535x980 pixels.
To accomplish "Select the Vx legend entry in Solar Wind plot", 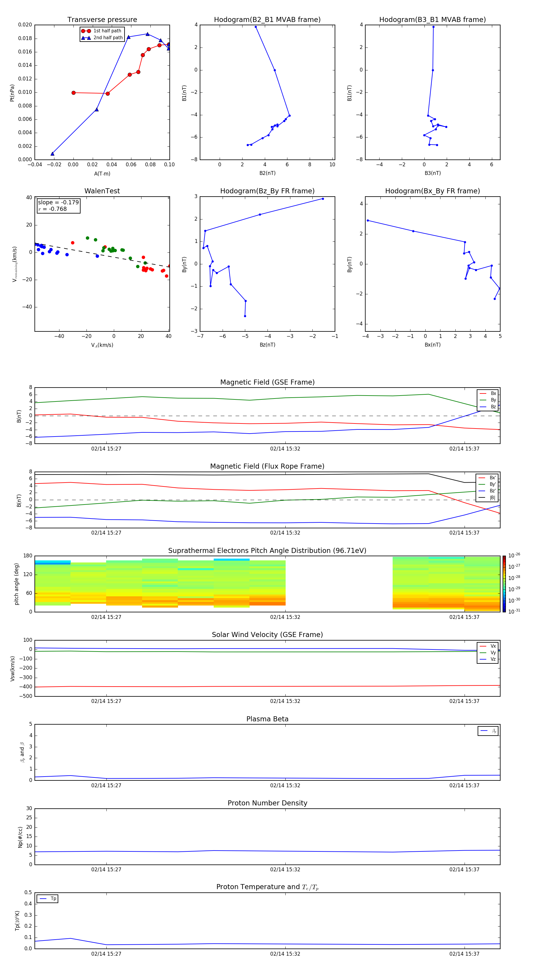I will click(x=488, y=646).
